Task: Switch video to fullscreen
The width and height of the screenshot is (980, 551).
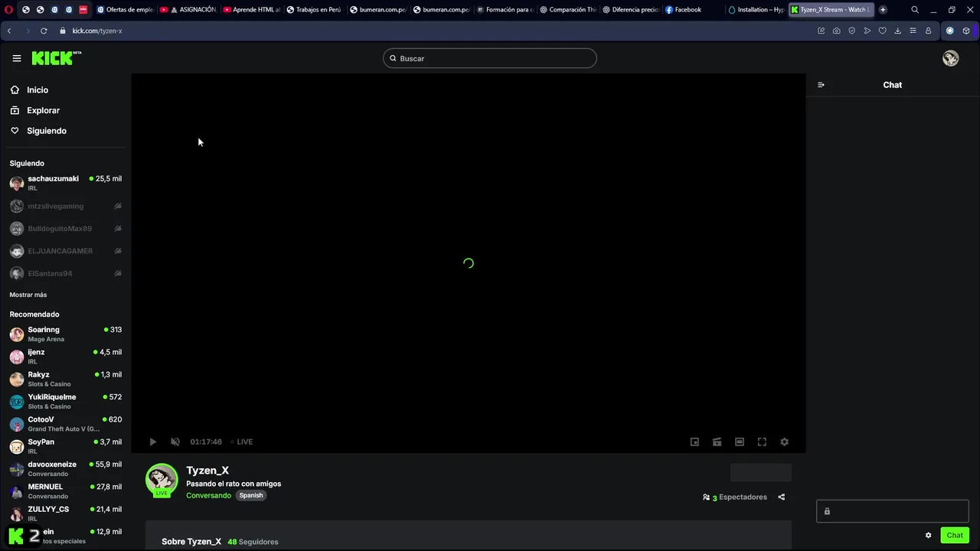Action: click(x=762, y=442)
